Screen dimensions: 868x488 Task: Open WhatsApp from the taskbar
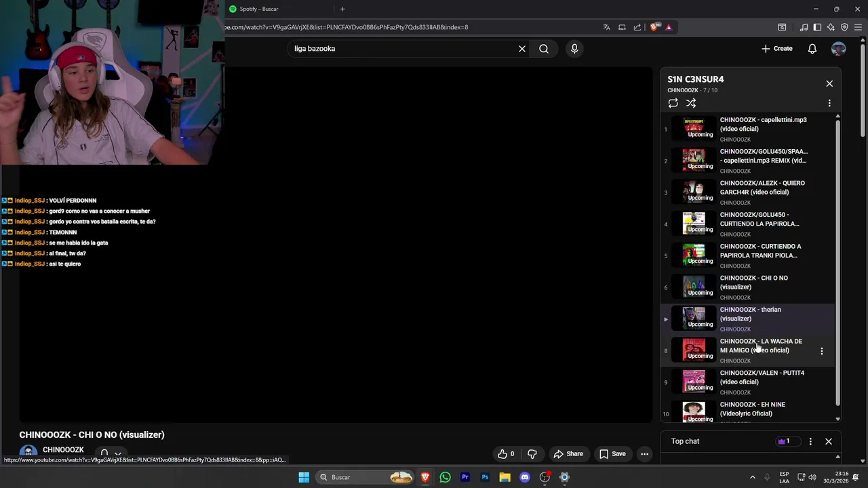pyautogui.click(x=445, y=477)
